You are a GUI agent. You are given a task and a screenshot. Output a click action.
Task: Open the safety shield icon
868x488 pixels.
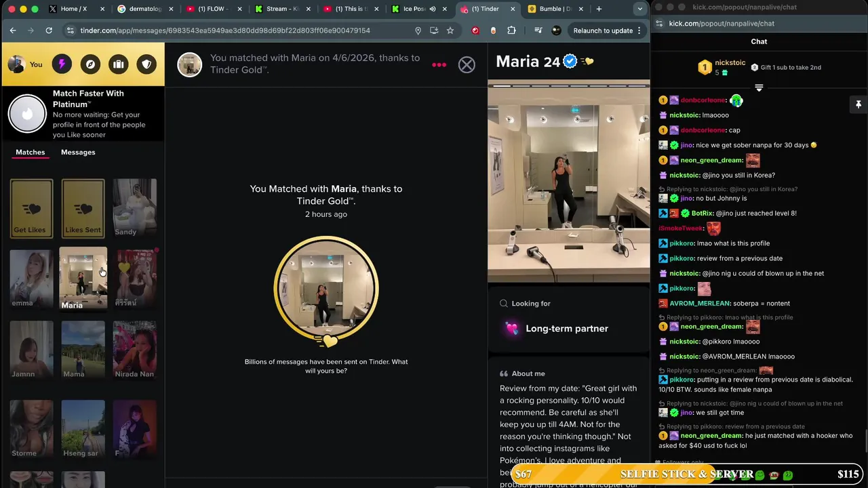[146, 64]
